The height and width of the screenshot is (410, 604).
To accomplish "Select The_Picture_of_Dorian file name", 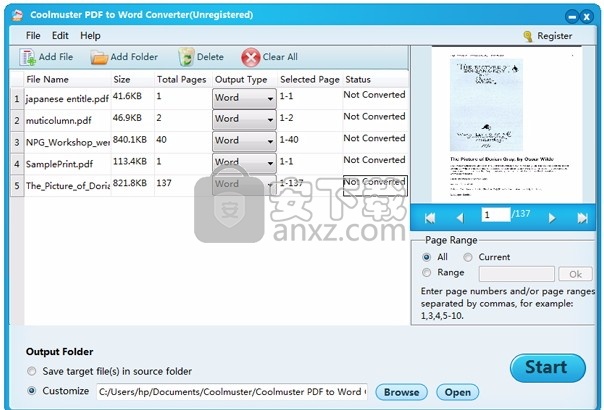I will pos(68,186).
